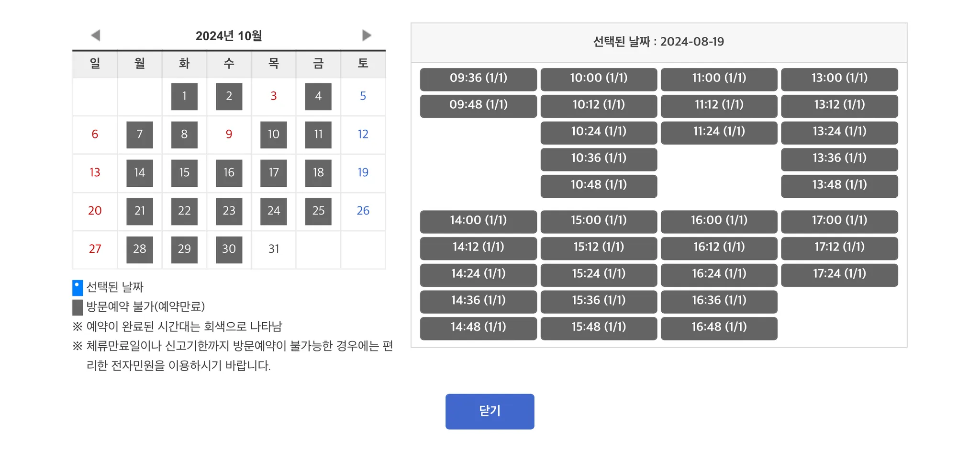
Task: Go to next month arrow
Action: point(366,35)
